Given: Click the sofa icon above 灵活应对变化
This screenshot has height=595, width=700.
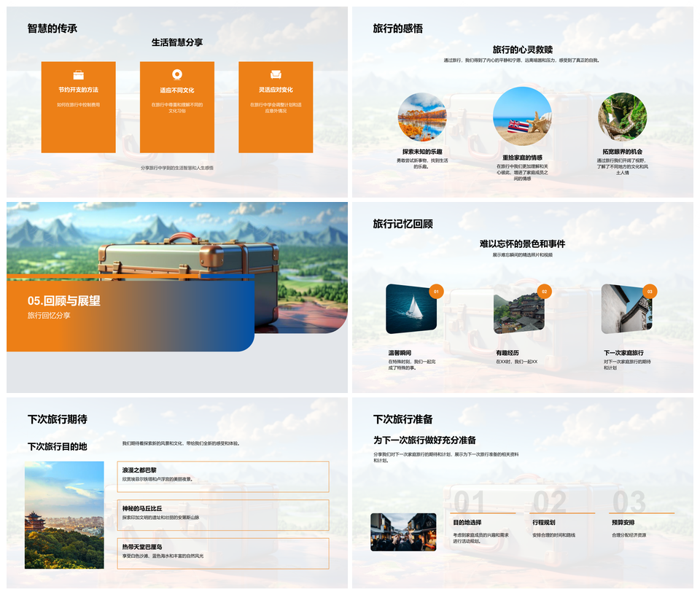Looking at the screenshot, I should [276, 75].
